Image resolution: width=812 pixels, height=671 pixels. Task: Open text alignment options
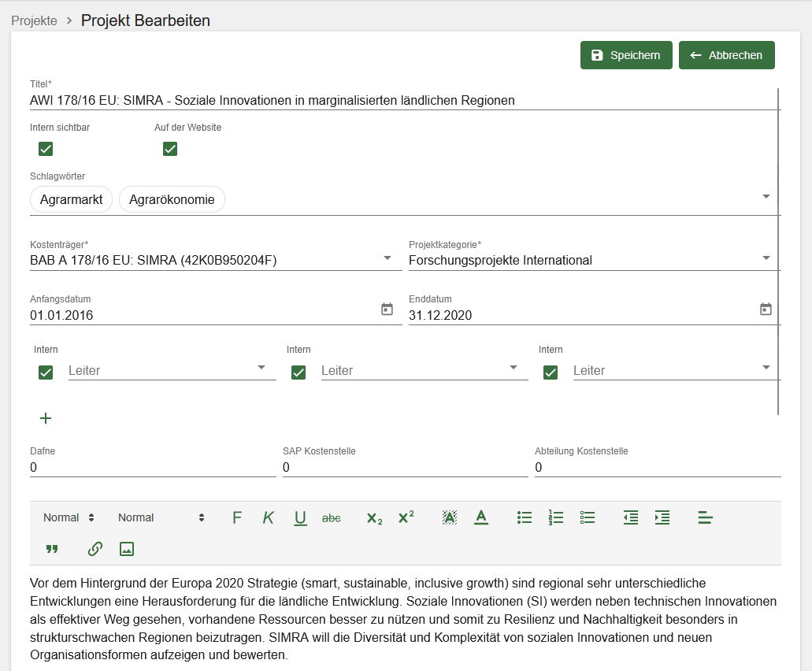point(706,517)
